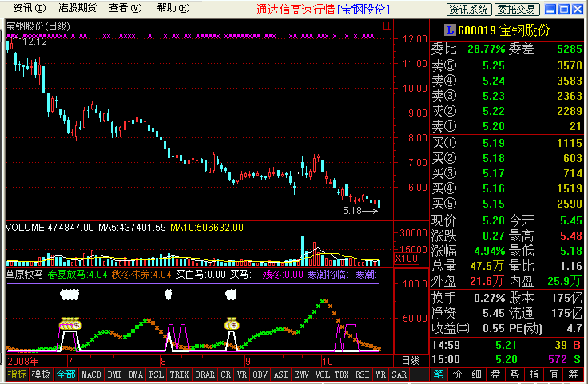The image size is (588, 384).
Task: Open the 资讯(I) menu
Action: tap(30, 8)
